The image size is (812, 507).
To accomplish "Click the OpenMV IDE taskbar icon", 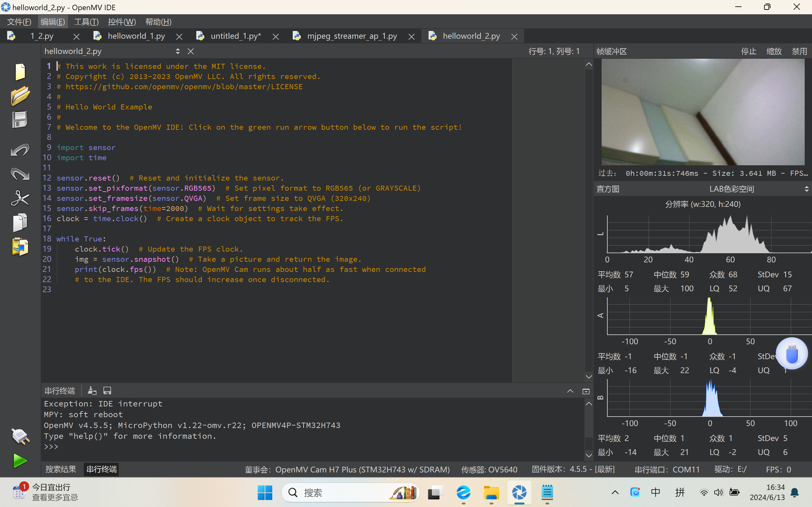I will [519, 493].
